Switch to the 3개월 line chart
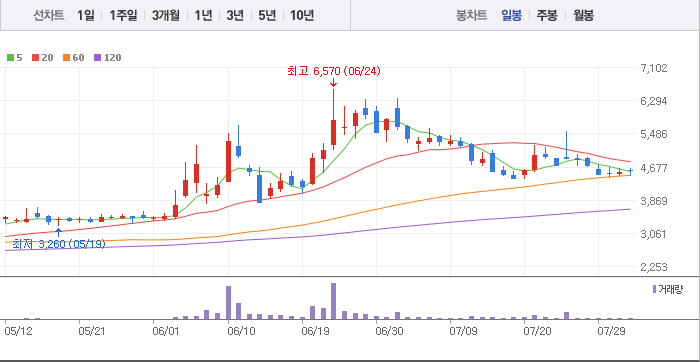Screen dimensions: 700x362 (x=166, y=16)
